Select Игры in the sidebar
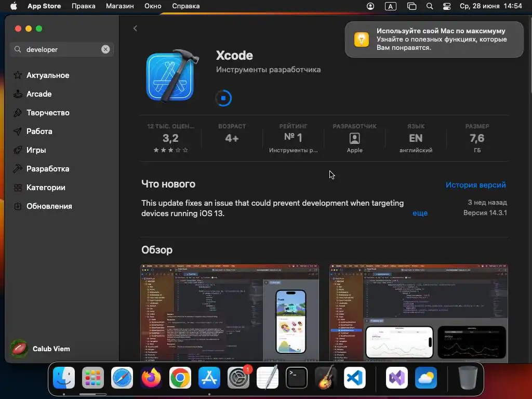 pos(36,150)
